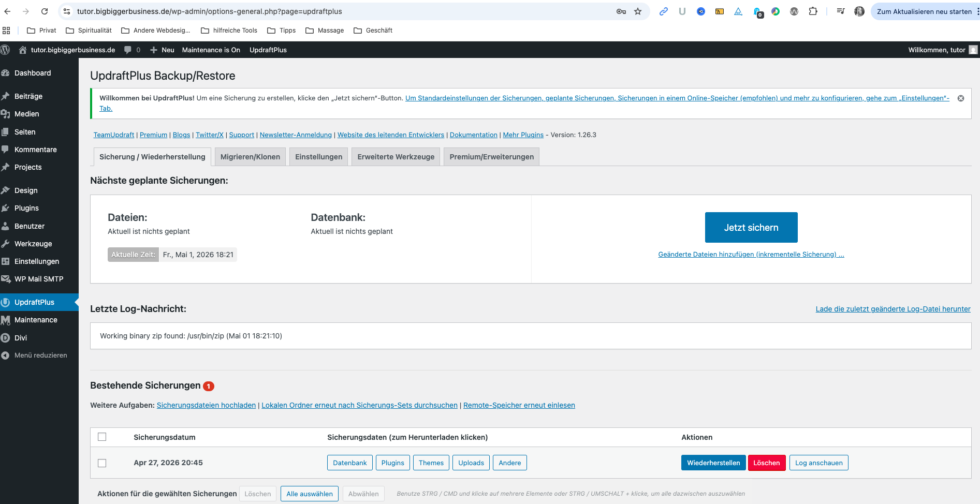980x504 pixels.
Task: Open the Geschäft bookmarks folder
Action: pyautogui.click(x=373, y=31)
